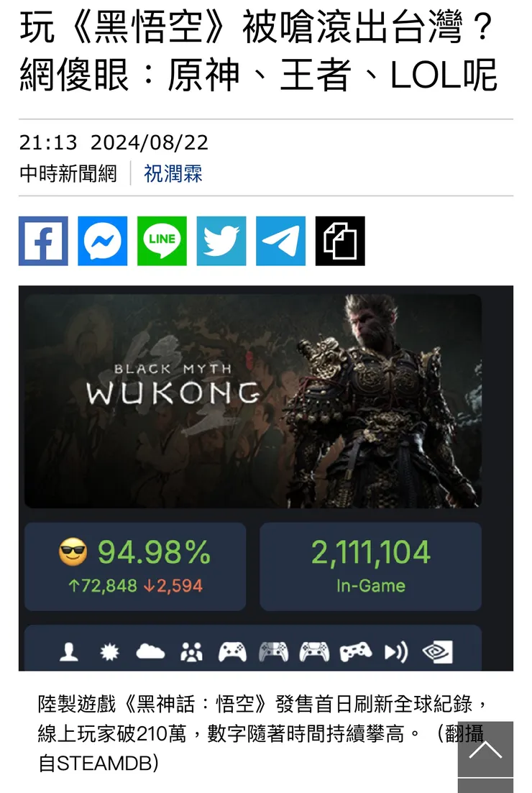Select the 2,111,104 In-Game counter panel
The image size is (532, 793).
pos(371,567)
